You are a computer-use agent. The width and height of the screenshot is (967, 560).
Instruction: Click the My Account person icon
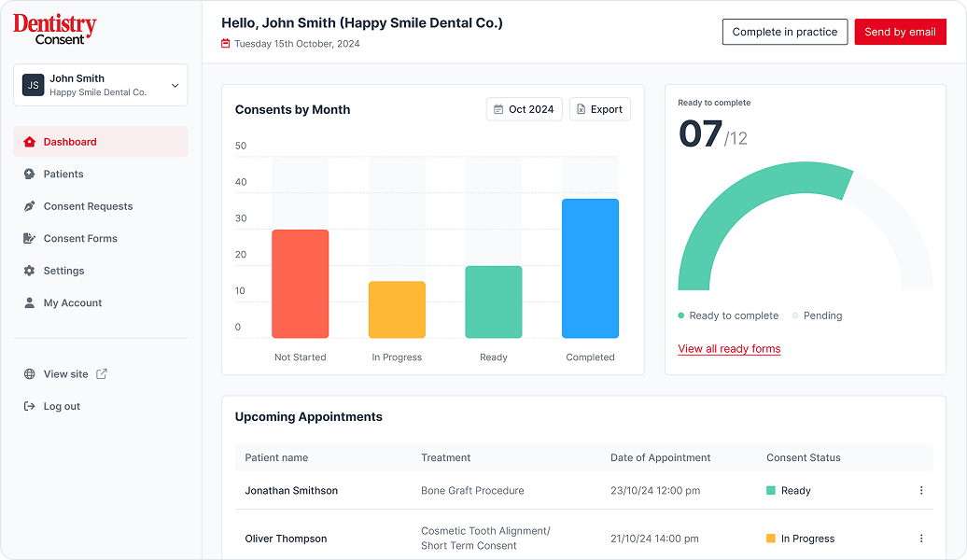[29, 303]
